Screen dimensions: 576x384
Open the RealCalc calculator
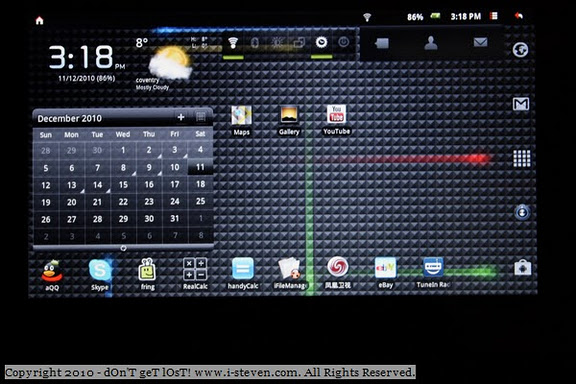[x=195, y=274]
